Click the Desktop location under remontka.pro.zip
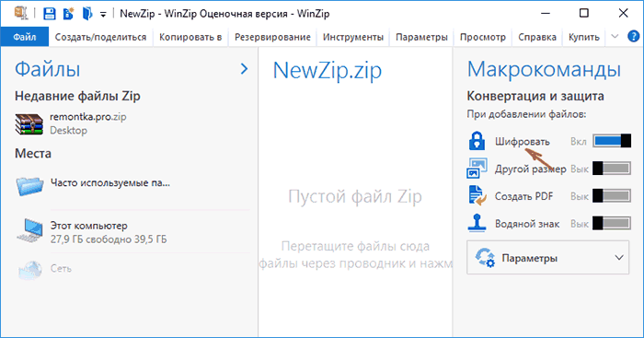This screenshot has height=338, width=644. (x=68, y=131)
